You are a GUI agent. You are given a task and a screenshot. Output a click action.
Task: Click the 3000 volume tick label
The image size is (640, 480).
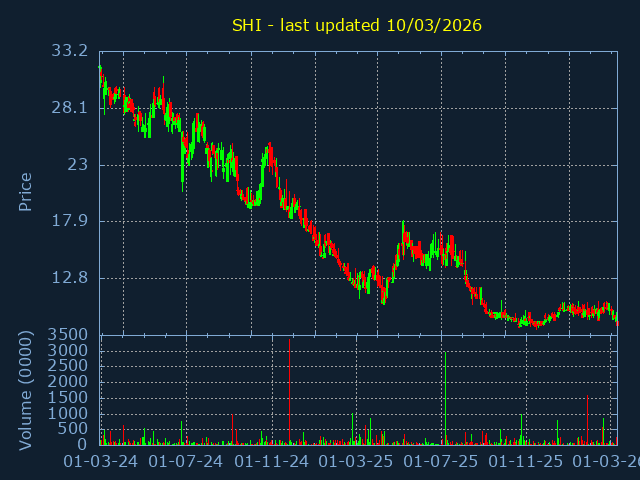click(66, 351)
